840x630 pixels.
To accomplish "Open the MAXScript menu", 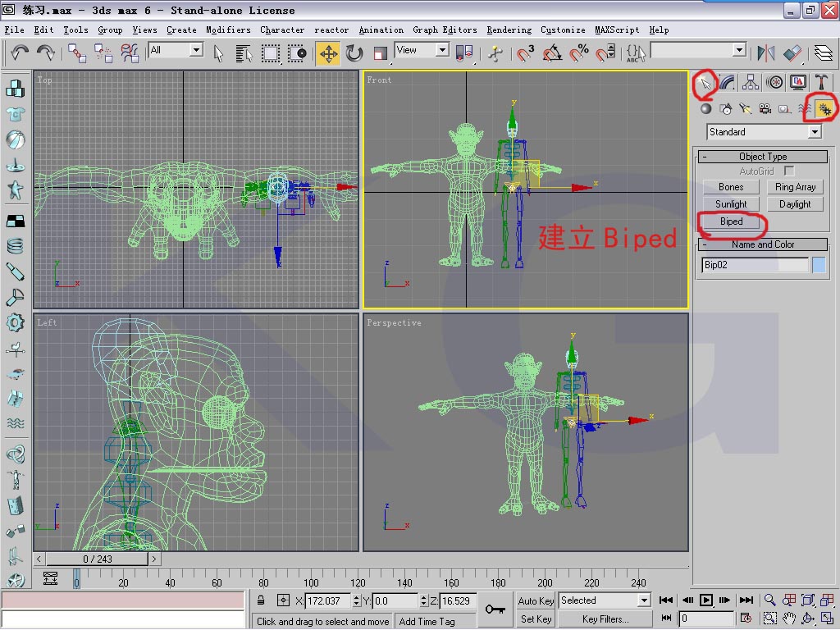I will [x=617, y=30].
